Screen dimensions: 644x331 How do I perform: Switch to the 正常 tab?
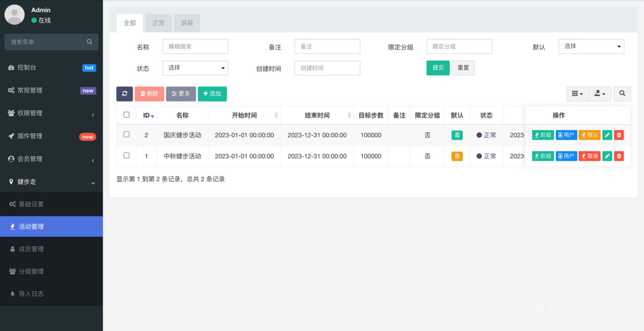[158, 23]
